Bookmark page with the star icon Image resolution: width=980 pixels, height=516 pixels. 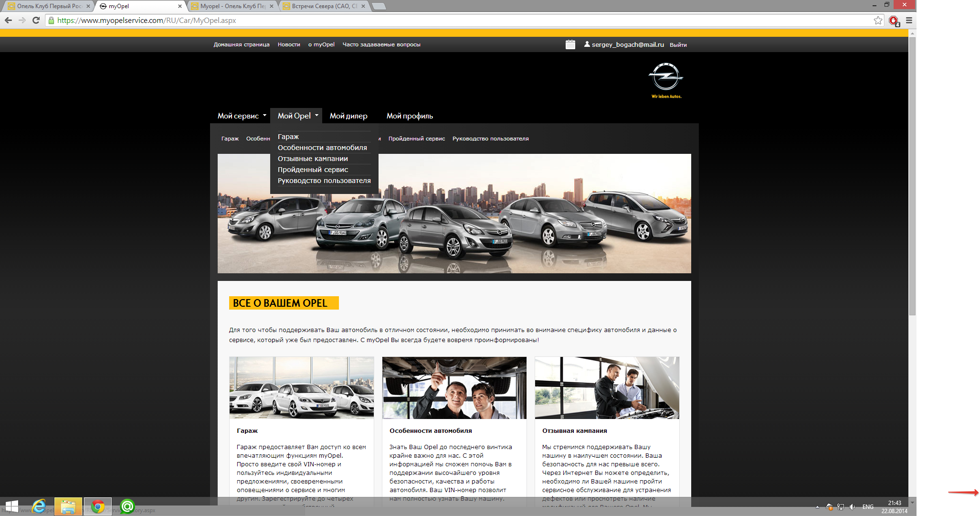point(878,20)
